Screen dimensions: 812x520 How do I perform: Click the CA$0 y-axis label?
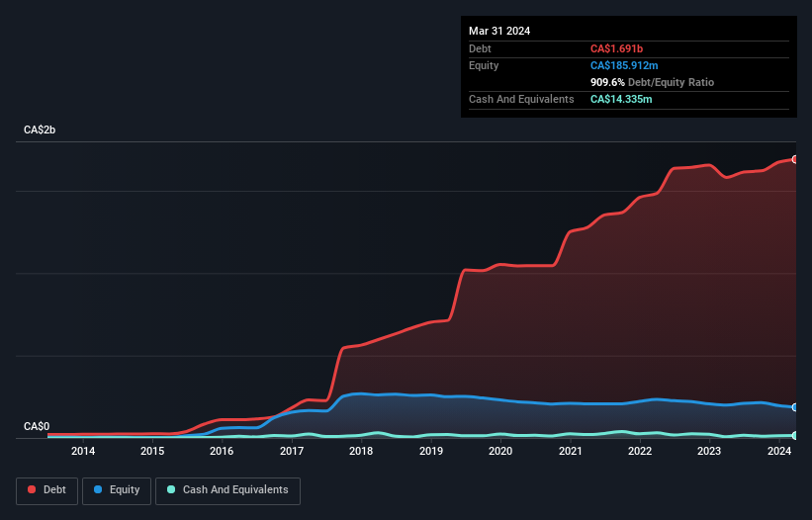pos(37,426)
